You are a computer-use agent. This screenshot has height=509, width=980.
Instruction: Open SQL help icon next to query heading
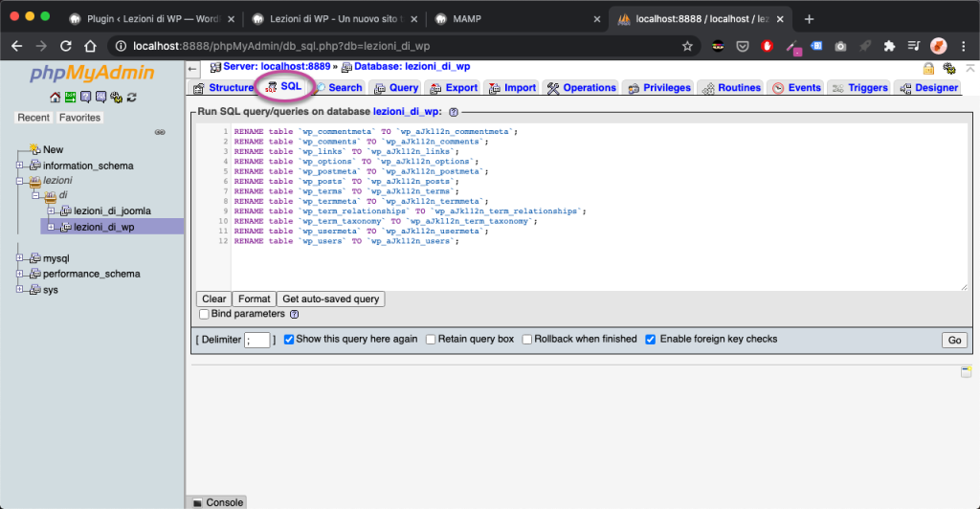pos(454,112)
